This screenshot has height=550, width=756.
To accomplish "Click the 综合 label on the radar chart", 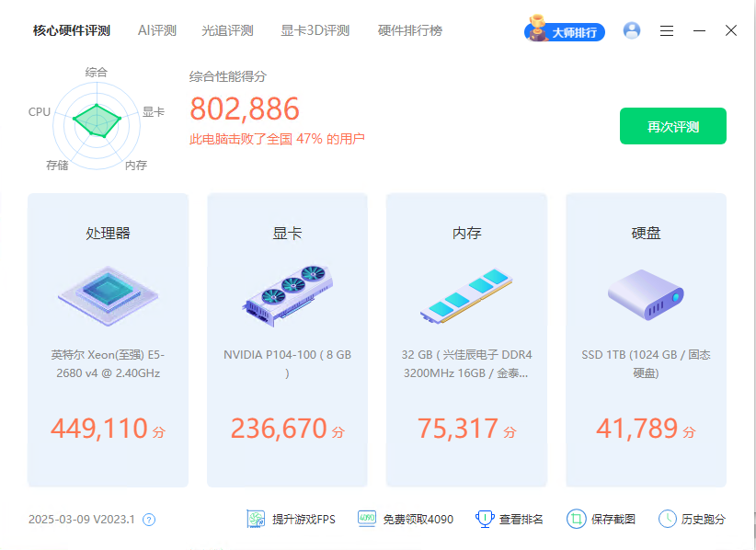I will (97, 73).
